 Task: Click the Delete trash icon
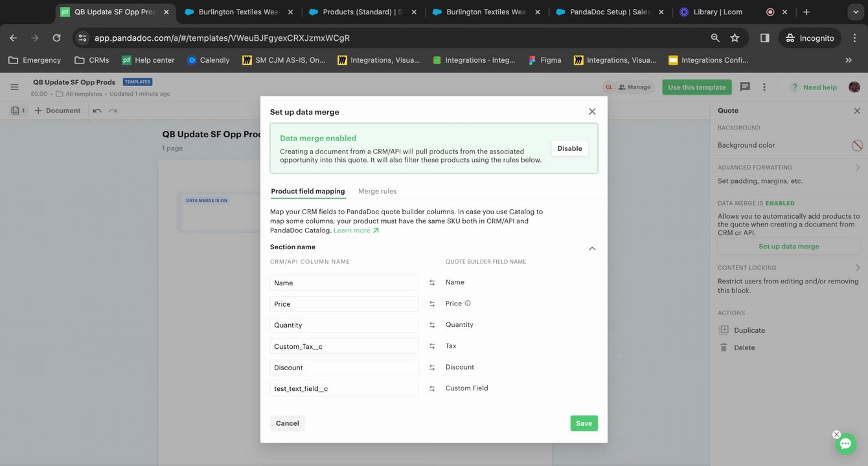[x=724, y=348]
